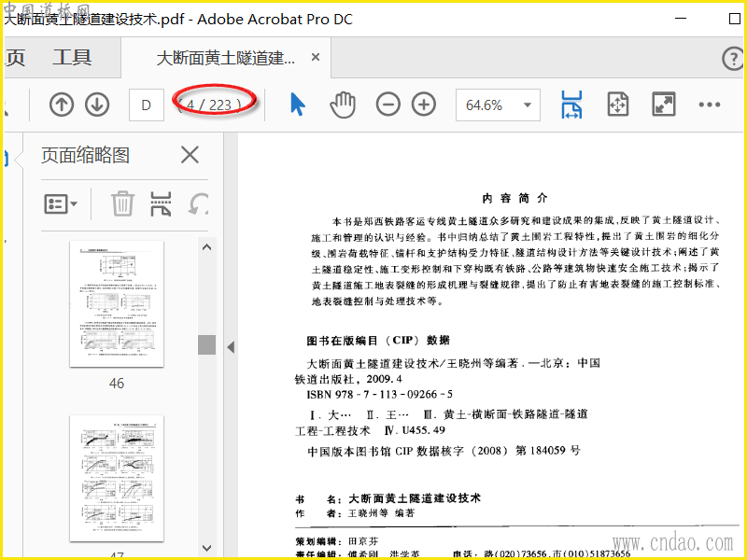This screenshot has width=747, height=560.
Task: Click ISBN 978-7-113-09266-5 text
Action: coord(380,394)
